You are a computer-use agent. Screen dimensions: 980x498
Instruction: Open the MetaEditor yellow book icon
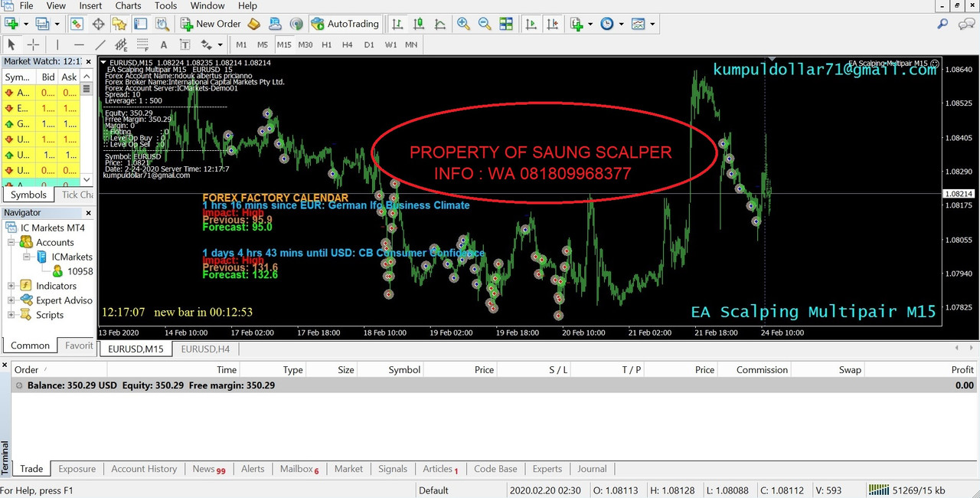pyautogui.click(x=253, y=24)
